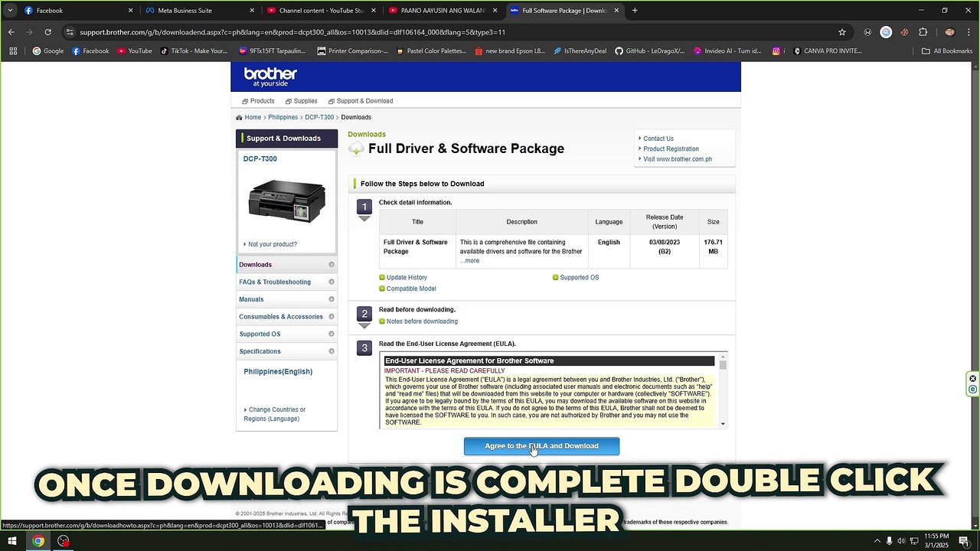Open the Contact Us link

tap(658, 139)
